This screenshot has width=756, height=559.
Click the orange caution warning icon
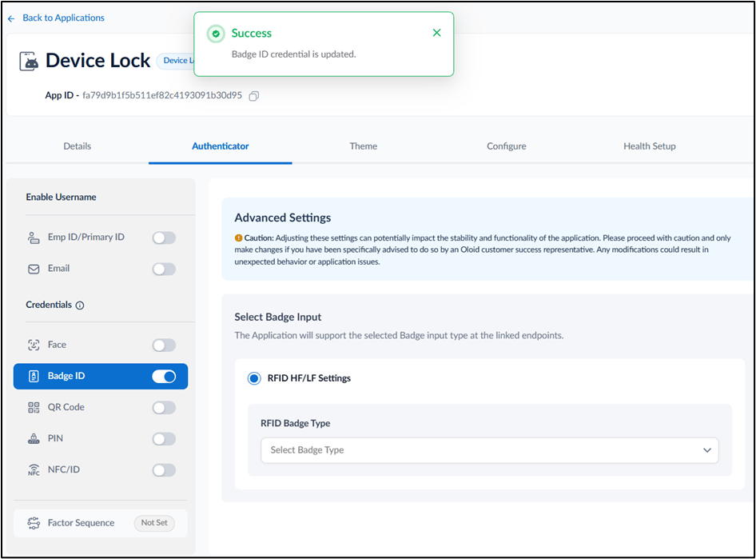click(x=238, y=238)
